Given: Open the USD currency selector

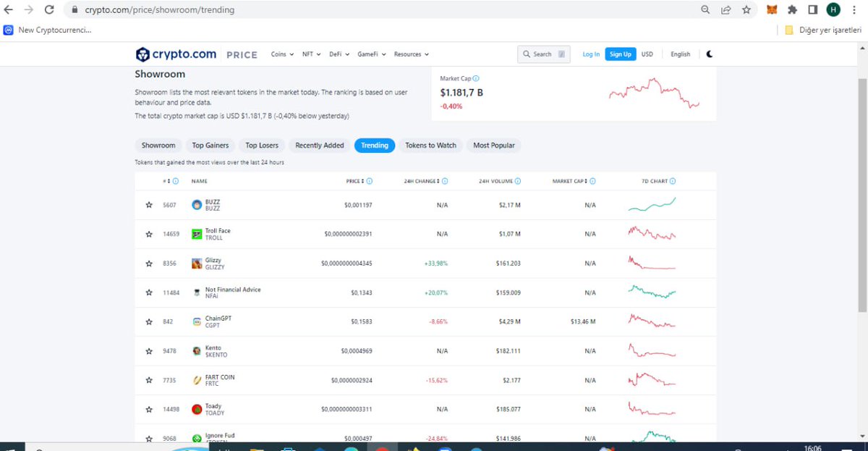Looking at the screenshot, I should (x=647, y=54).
